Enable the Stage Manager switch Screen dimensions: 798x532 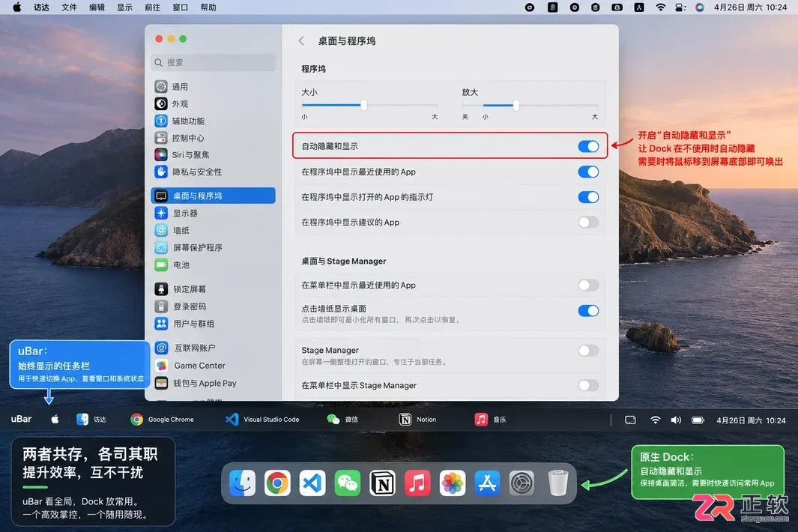[x=588, y=350]
